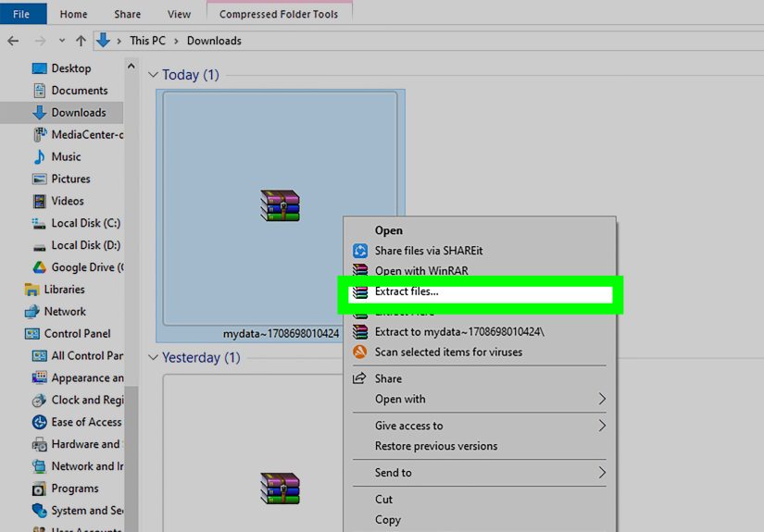
Task: Click the forward navigation arrow
Action: point(40,41)
